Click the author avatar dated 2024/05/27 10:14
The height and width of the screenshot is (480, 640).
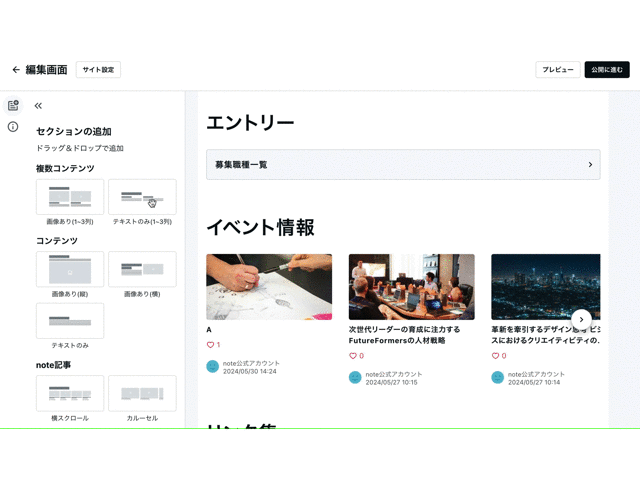click(x=498, y=378)
